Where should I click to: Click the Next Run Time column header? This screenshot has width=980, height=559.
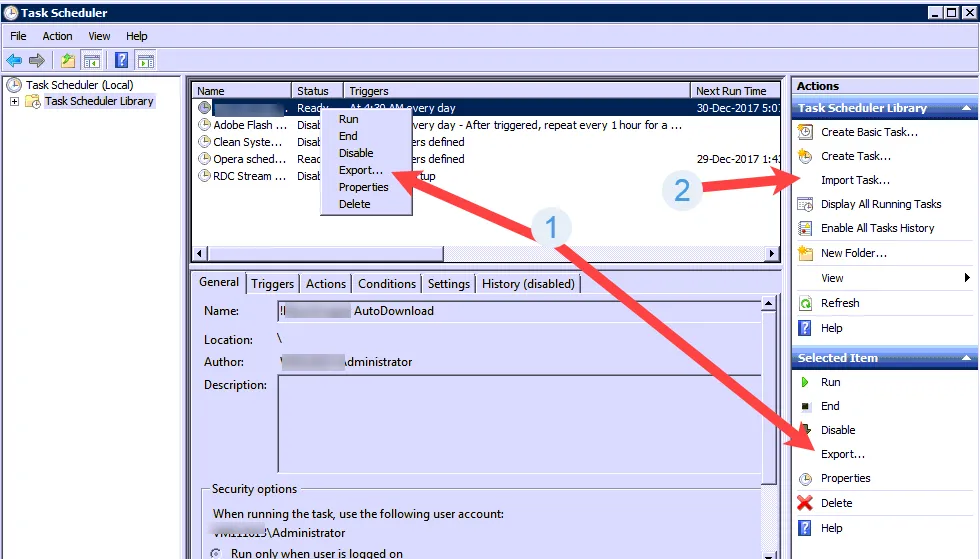(x=736, y=91)
